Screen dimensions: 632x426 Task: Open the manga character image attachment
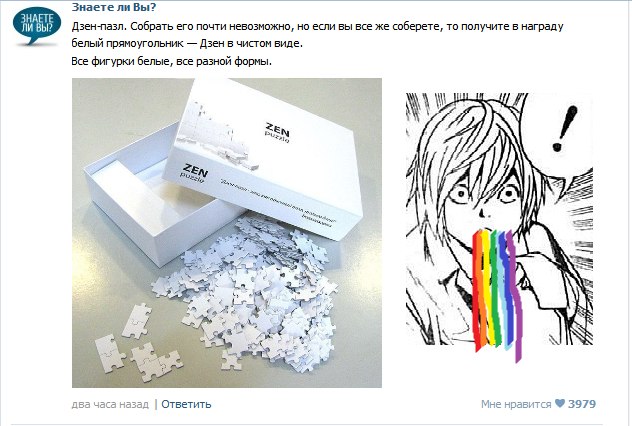pos(499,228)
